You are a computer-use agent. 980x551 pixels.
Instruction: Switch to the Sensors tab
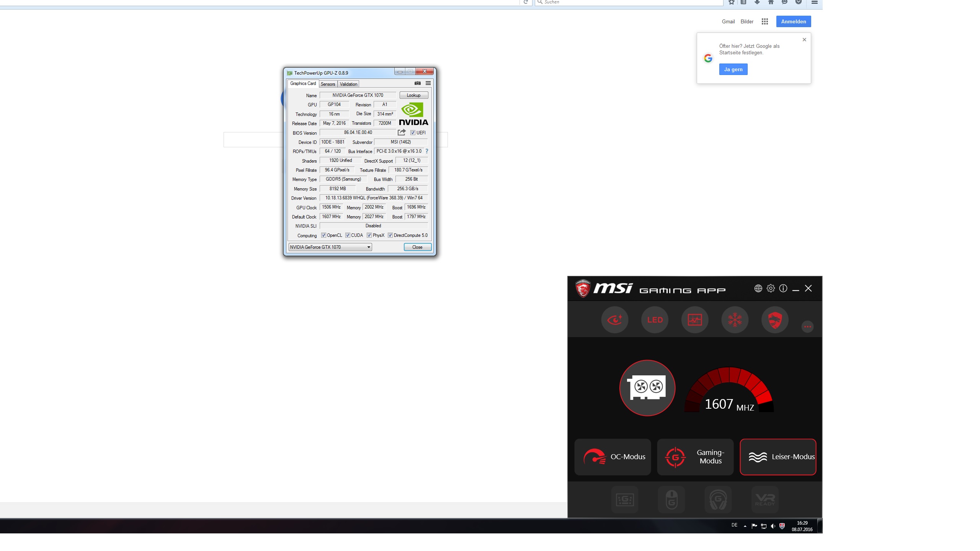coord(328,84)
